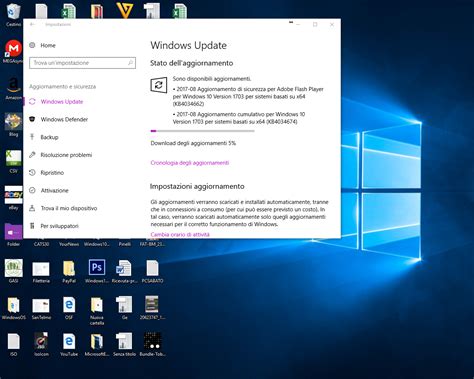Click the update download progress bar
Image resolution: width=474 pixels, height=379 pixels.
202,131
